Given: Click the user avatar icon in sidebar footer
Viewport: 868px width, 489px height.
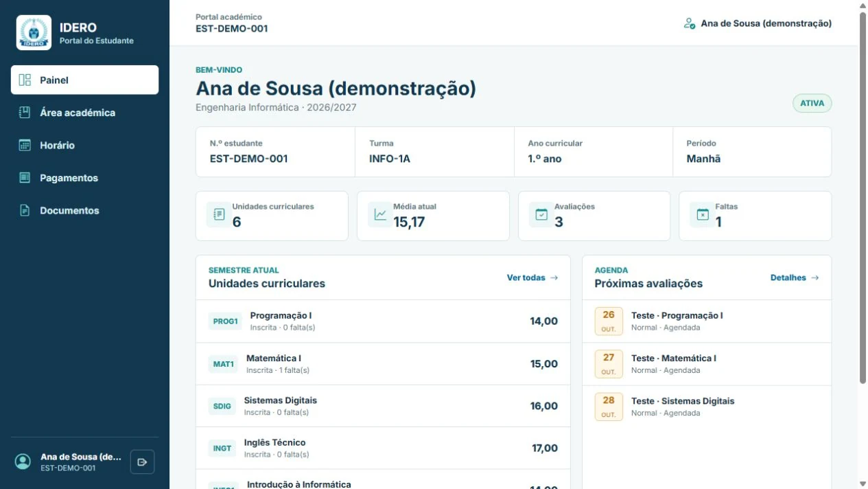Looking at the screenshot, I should [x=23, y=462].
